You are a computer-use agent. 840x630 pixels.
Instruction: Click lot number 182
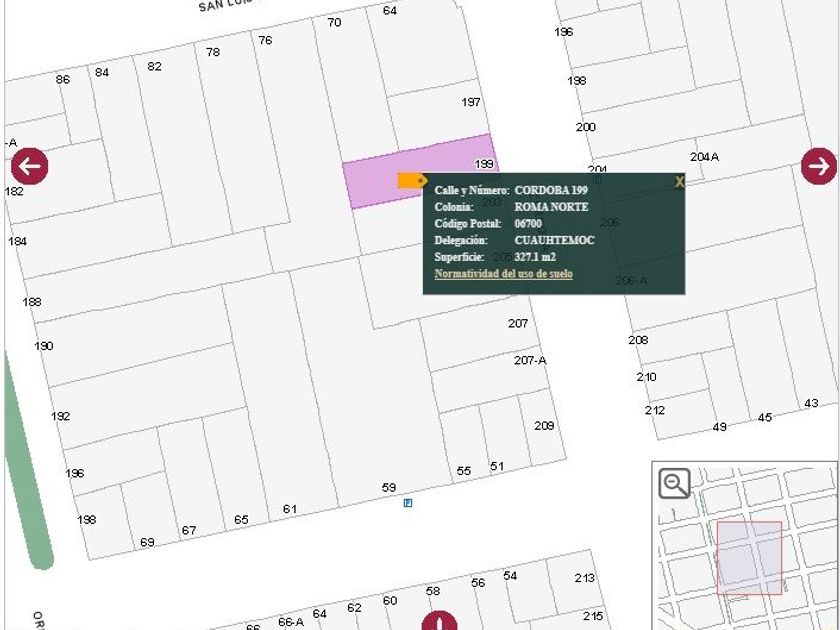point(14,191)
